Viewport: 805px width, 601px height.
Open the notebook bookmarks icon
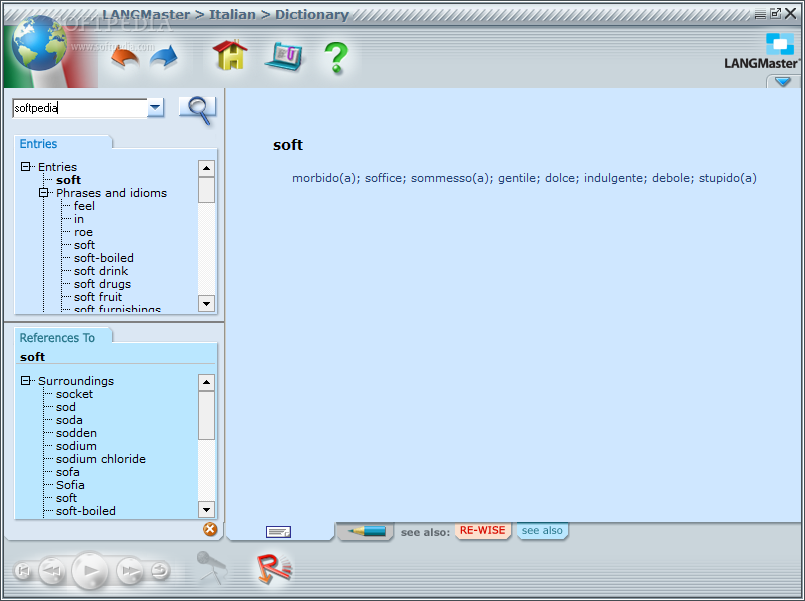point(284,57)
